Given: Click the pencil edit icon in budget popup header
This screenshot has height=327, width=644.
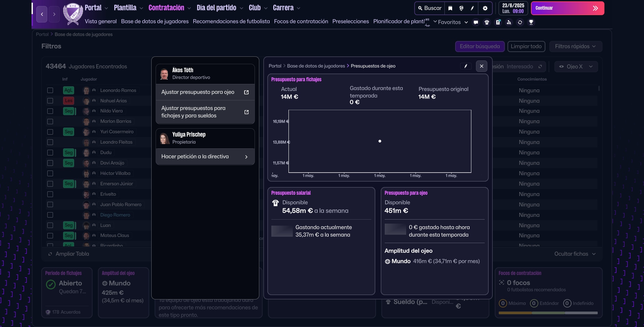Looking at the screenshot, I should tap(466, 66).
